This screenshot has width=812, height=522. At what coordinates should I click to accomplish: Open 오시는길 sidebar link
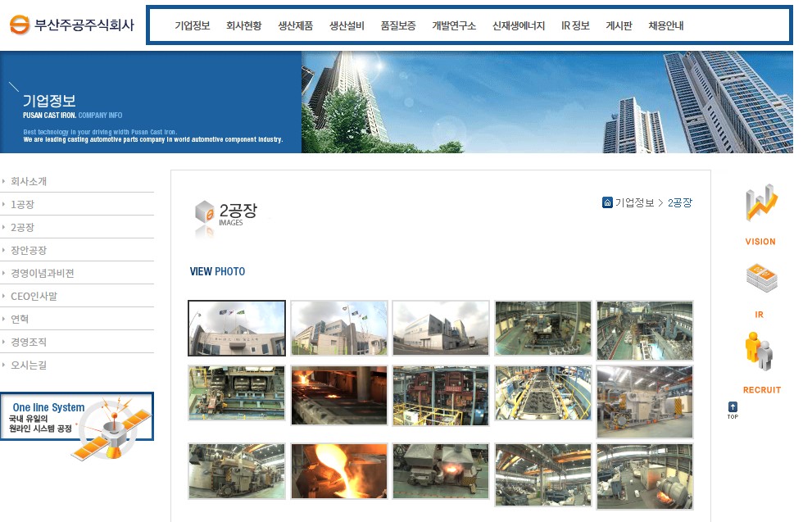(x=29, y=365)
